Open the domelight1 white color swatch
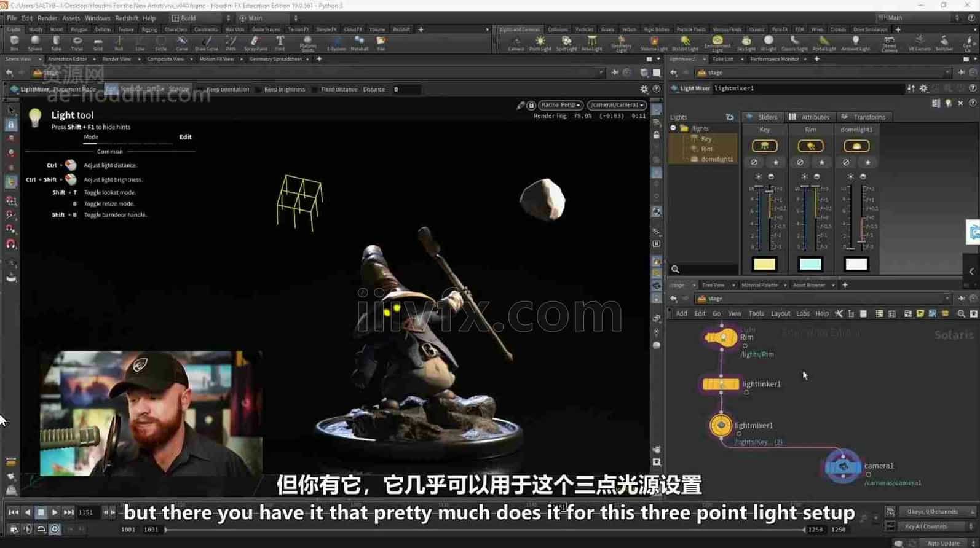This screenshot has width=980, height=548. 856,264
